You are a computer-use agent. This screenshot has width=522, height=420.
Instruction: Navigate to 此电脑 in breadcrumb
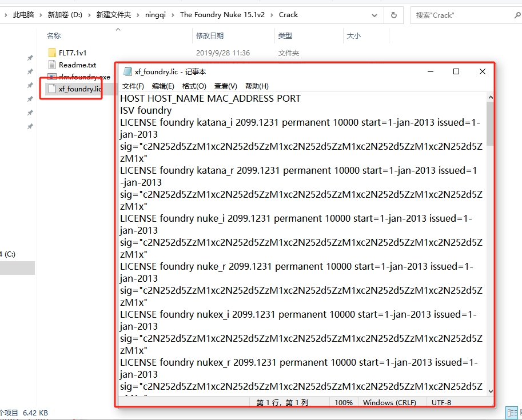click(23, 15)
